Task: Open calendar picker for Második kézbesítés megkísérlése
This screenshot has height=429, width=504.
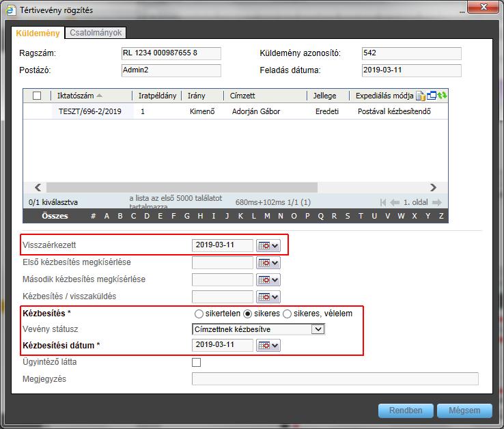Action: click(268, 280)
